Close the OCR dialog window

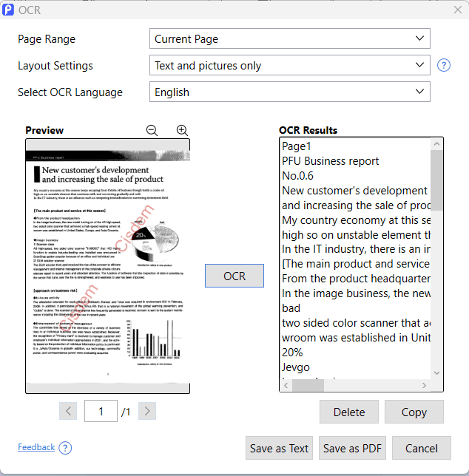[x=457, y=10]
